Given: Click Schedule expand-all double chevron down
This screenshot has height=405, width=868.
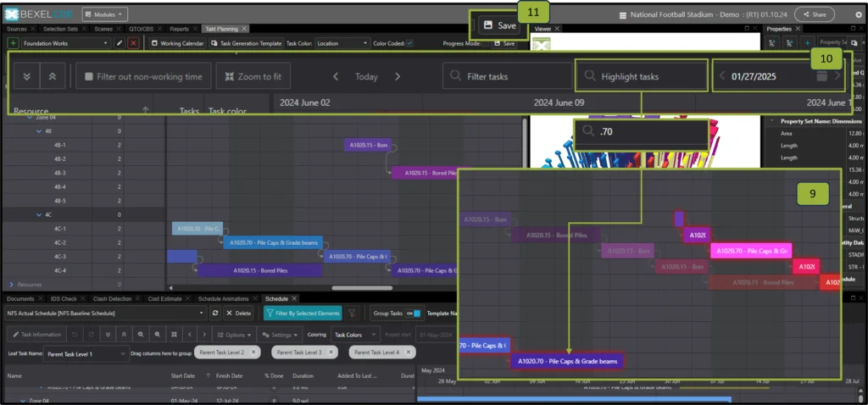Looking at the screenshot, I should click(108, 335).
